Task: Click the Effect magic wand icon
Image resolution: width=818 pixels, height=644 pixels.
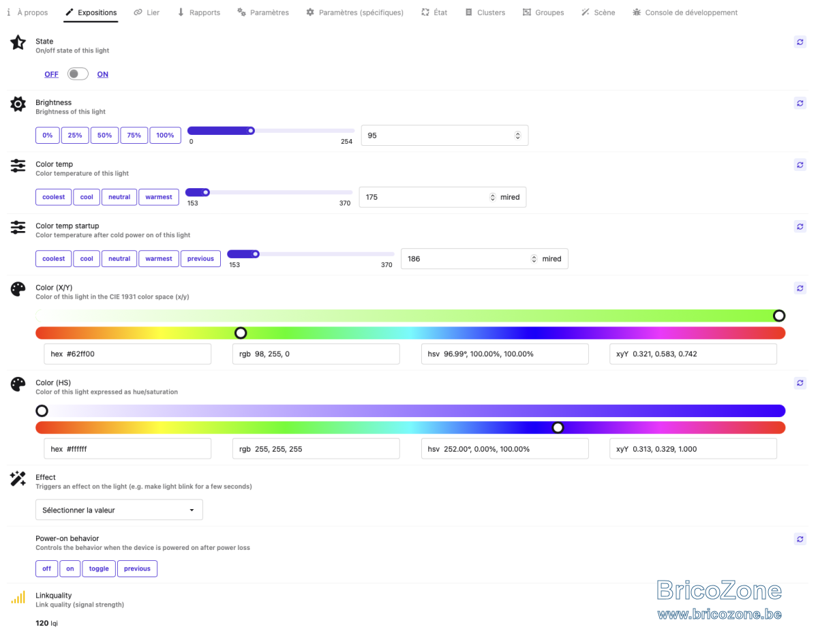Action: (18, 478)
